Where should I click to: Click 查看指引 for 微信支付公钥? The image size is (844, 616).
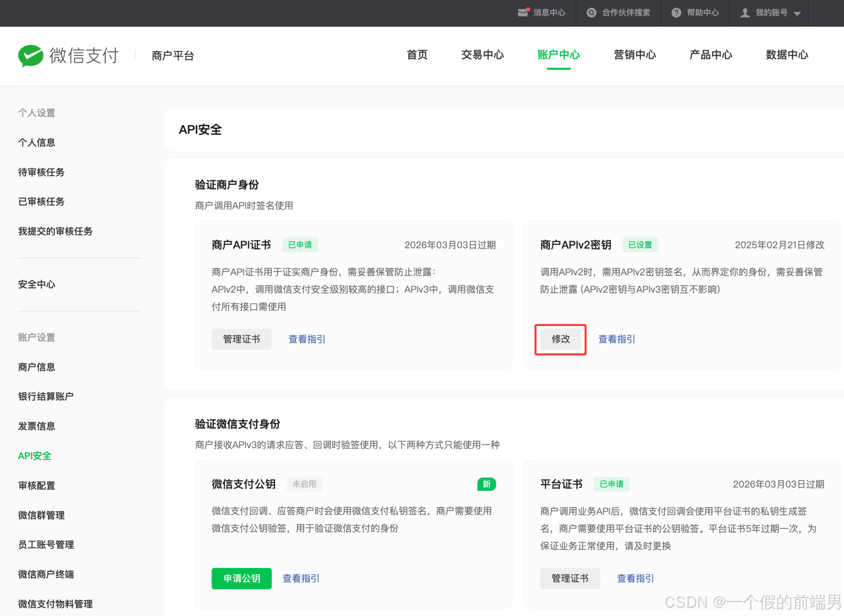pyautogui.click(x=301, y=578)
